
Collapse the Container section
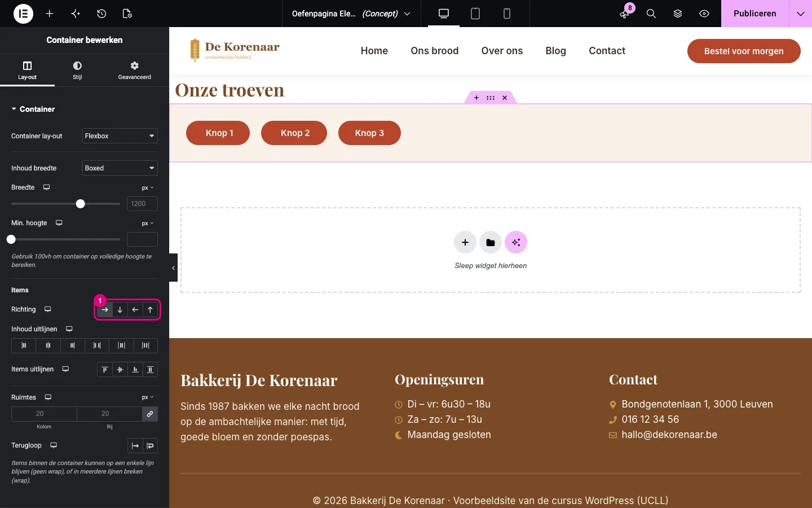click(x=33, y=109)
